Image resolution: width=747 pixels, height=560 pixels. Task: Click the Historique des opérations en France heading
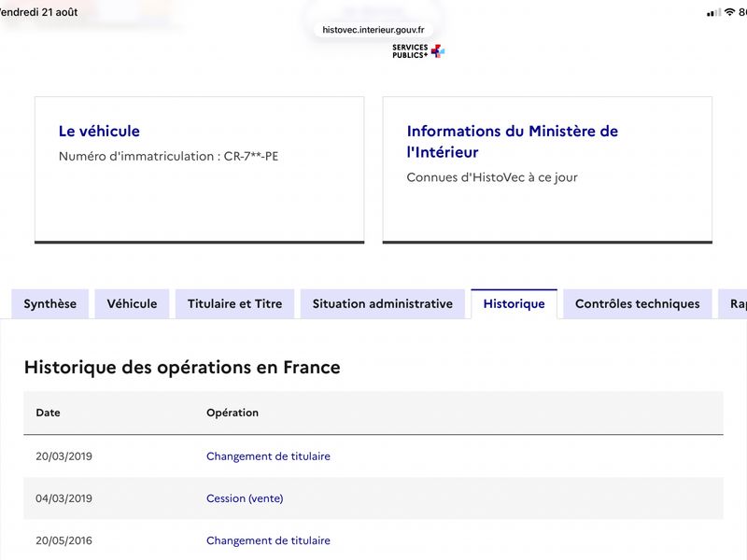(182, 368)
